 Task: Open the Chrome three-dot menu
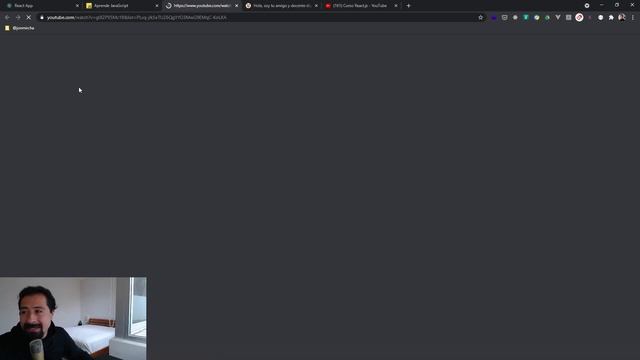tap(633, 18)
